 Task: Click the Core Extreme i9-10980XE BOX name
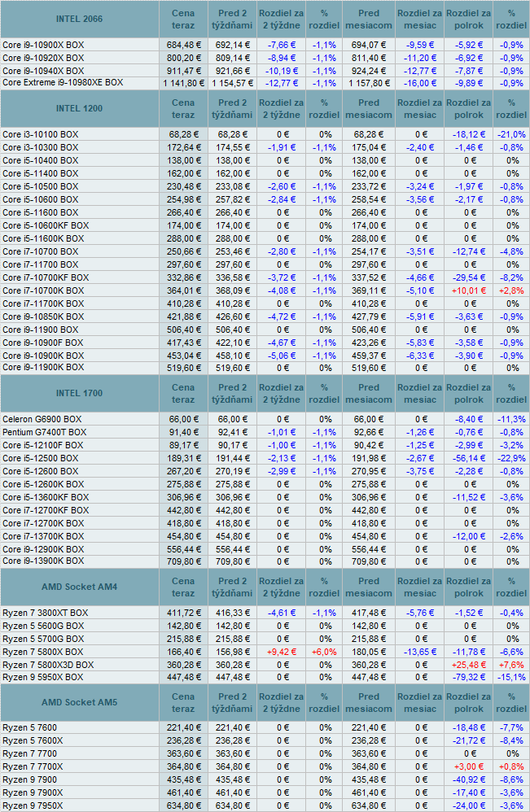click(63, 83)
